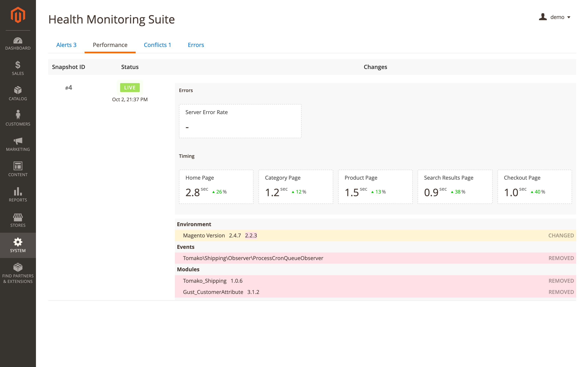Open the Content layout icon
This screenshot has height=367, width=588.
(x=18, y=166)
